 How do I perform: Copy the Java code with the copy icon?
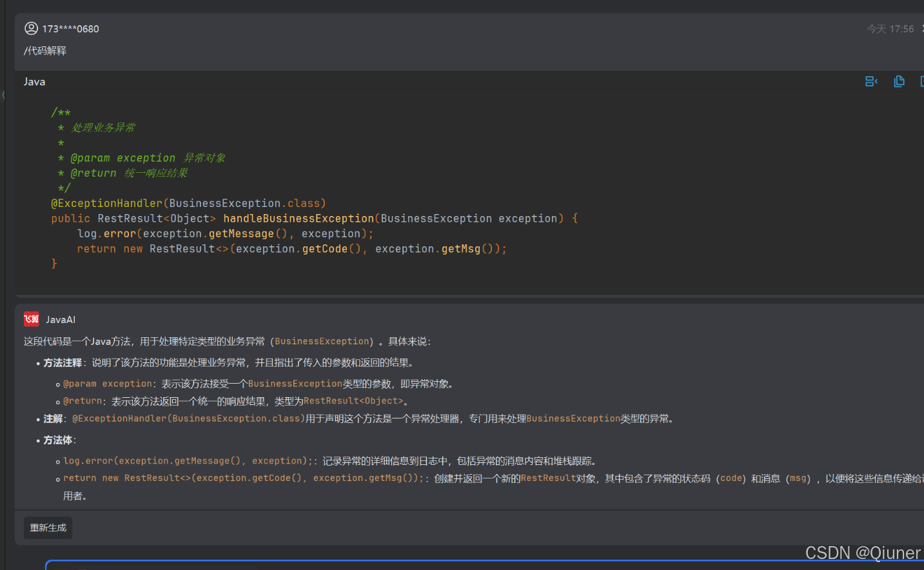pos(899,81)
